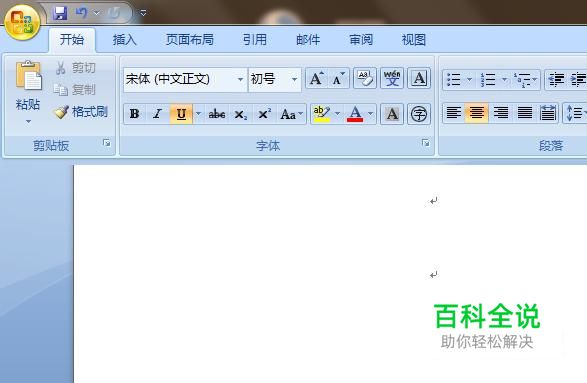Open the Office Button menu
Viewport: 587px width, 383px height.
22,22
